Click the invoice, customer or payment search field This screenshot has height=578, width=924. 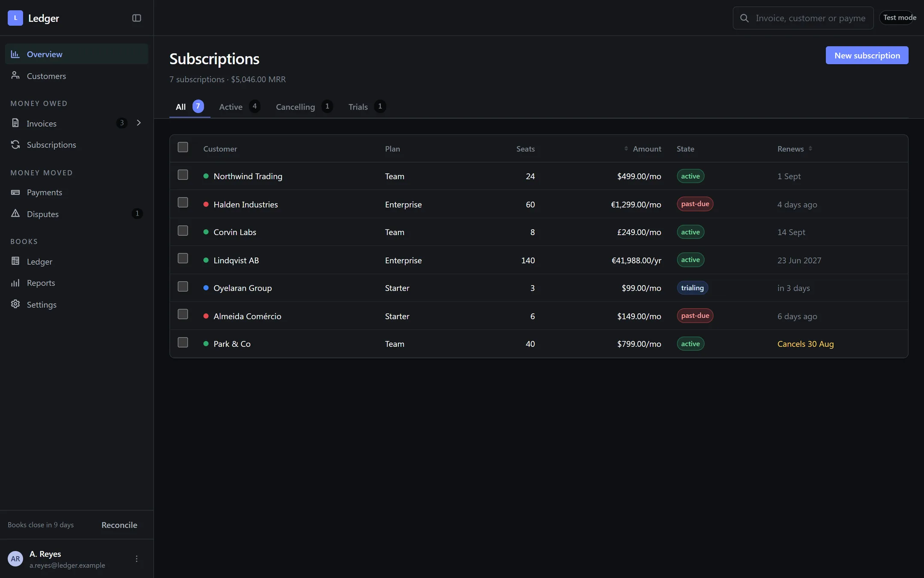(x=803, y=18)
